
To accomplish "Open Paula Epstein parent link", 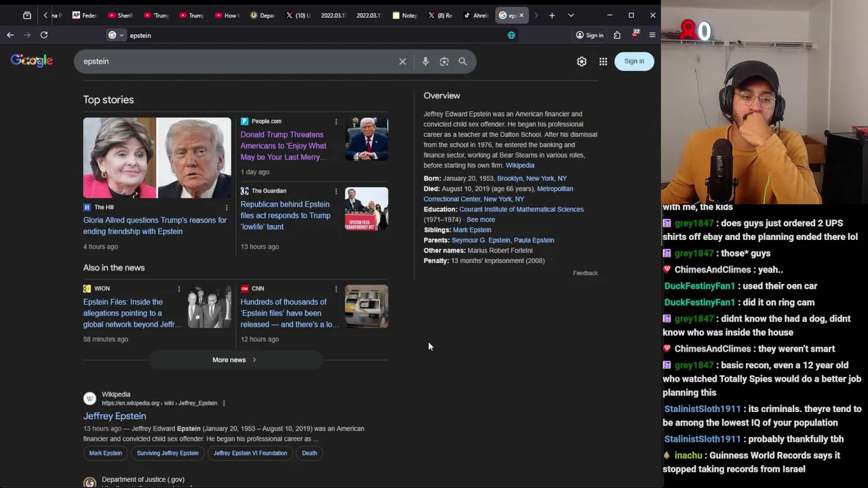I will [534, 240].
